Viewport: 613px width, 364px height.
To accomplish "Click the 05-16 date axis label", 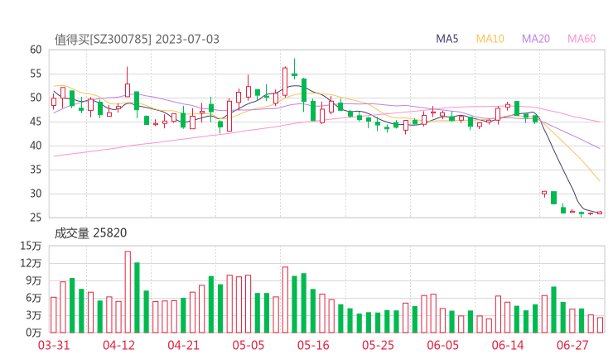I will pos(313,345).
